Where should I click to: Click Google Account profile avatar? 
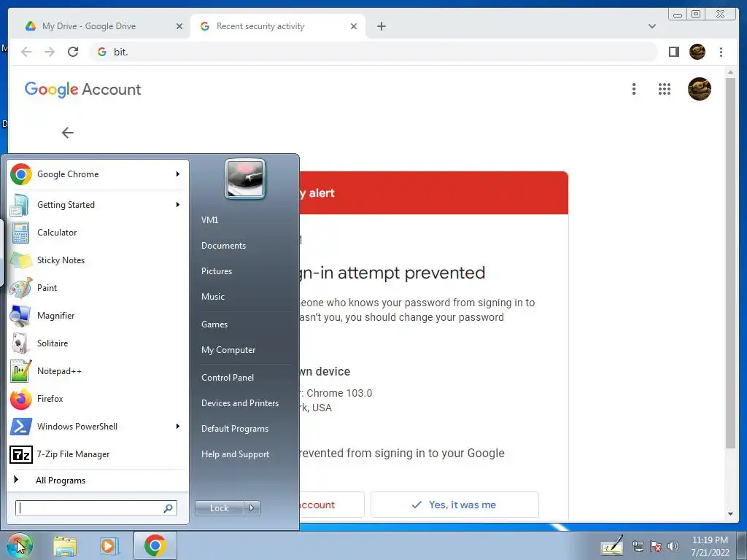pos(700,89)
